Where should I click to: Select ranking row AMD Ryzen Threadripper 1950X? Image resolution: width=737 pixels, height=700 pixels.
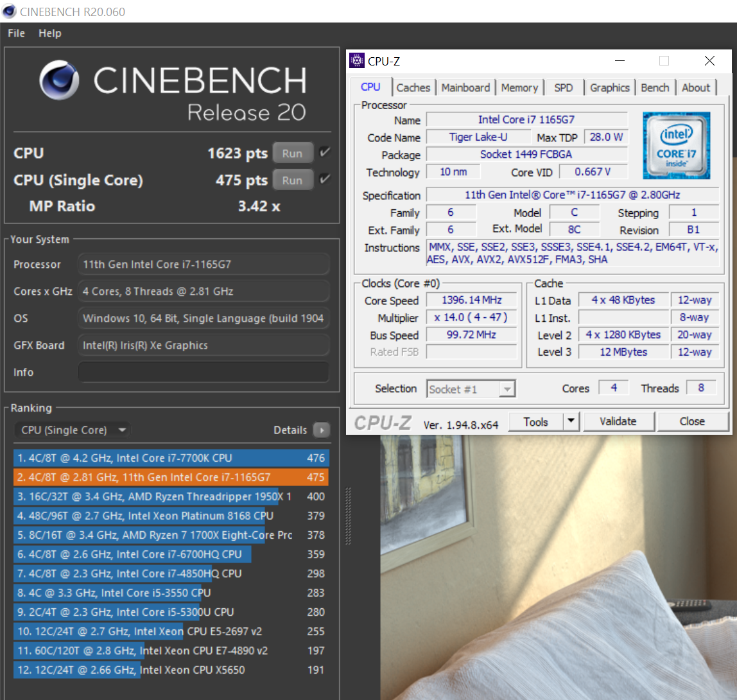[171, 496]
